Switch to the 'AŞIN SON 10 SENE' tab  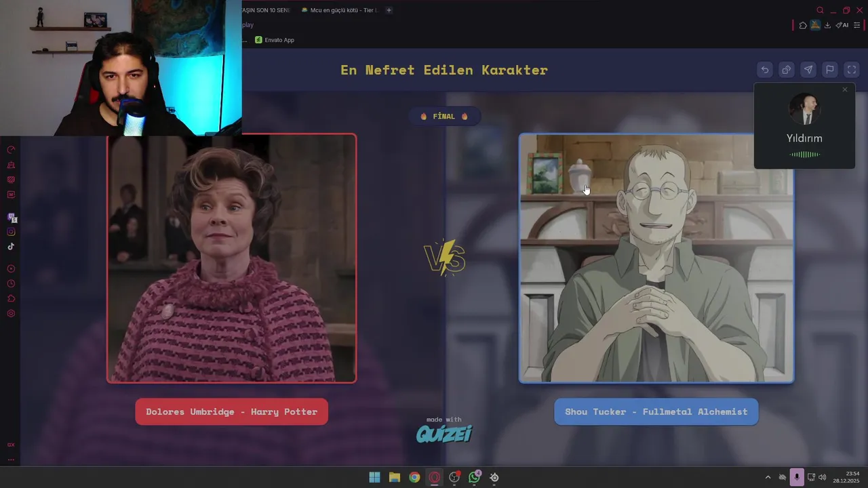coord(267,10)
